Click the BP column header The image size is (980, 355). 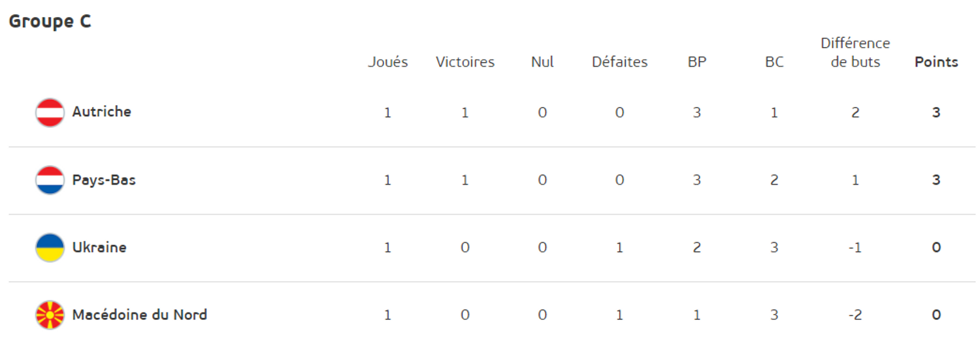[697, 62]
